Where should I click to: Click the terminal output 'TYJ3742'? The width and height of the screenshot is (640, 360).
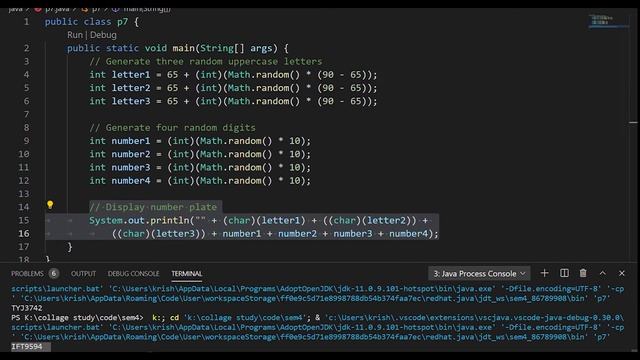[27, 308]
